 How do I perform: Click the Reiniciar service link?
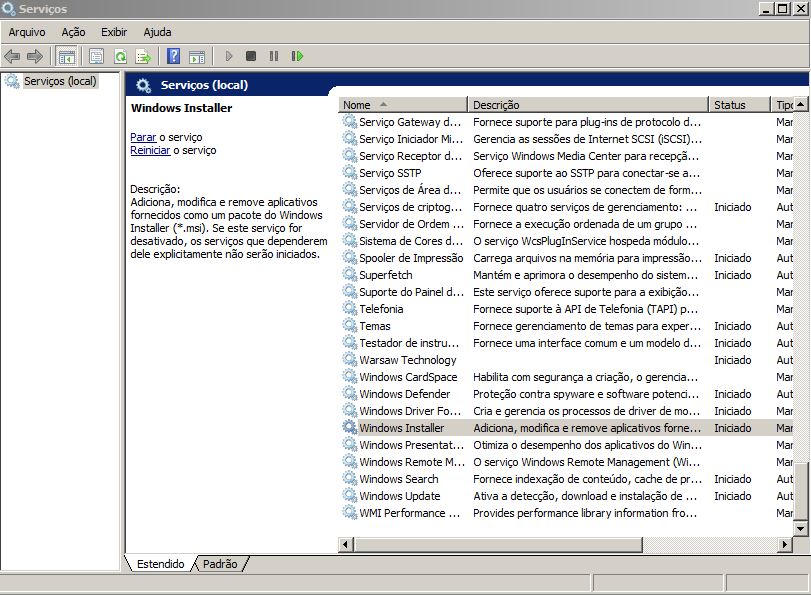click(150, 150)
